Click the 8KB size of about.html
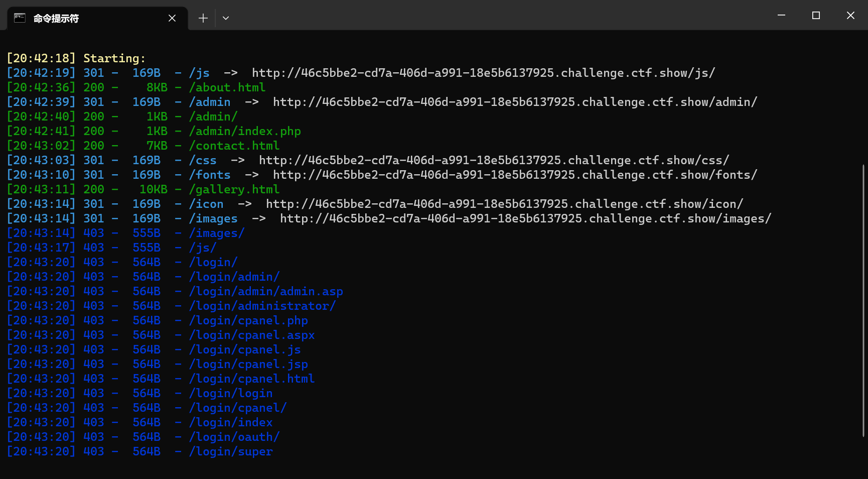Image resolution: width=868 pixels, height=479 pixels. pos(157,87)
